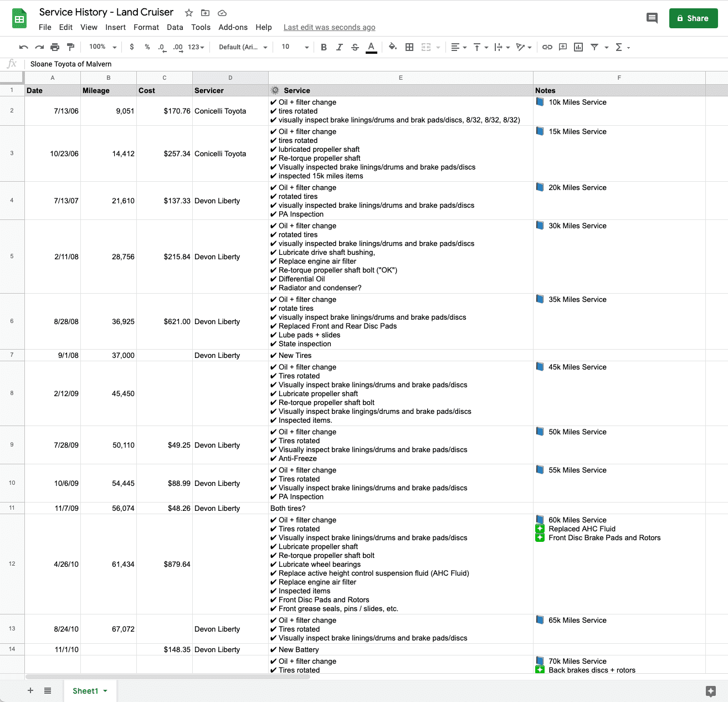
Task: Star the Service History document
Action: tap(189, 13)
